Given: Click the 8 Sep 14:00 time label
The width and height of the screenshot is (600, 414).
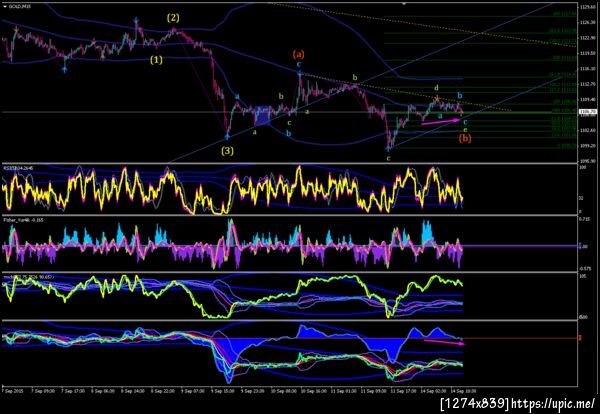Looking at the screenshot, I should (132, 391).
